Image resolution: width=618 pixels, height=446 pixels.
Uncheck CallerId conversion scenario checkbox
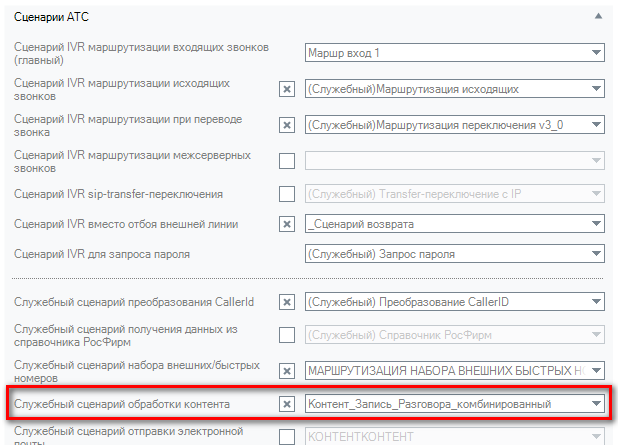tap(287, 301)
